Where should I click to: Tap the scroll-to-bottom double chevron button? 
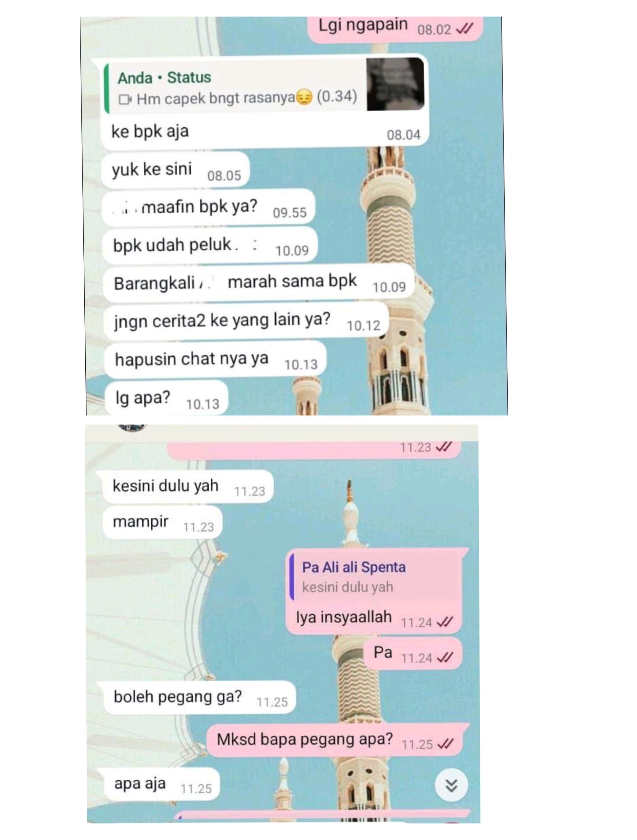(451, 785)
